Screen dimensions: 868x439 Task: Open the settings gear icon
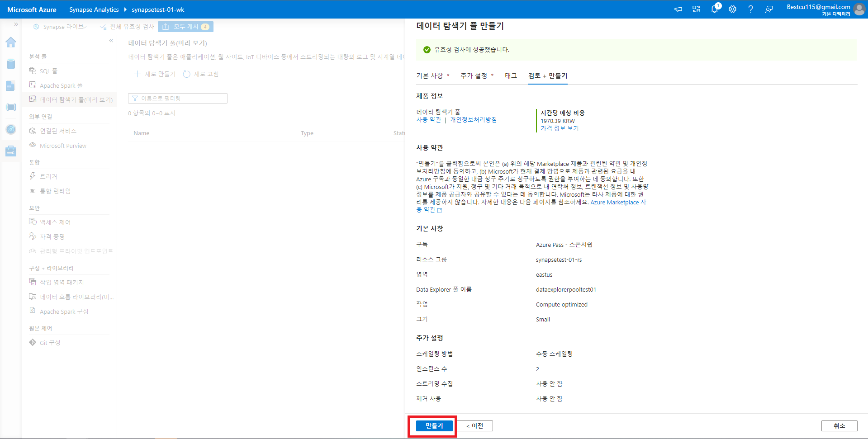tap(732, 9)
